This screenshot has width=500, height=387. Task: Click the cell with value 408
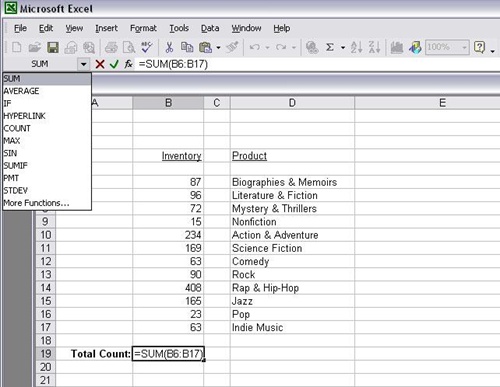tap(168, 288)
